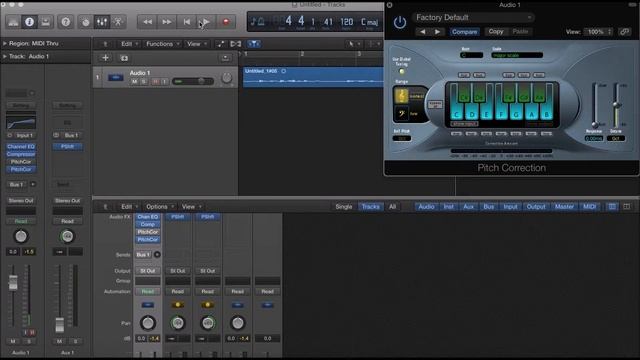This screenshot has height=360, width=640.
Task: Open the pointer tool menu in tracks area
Action: 353,44
